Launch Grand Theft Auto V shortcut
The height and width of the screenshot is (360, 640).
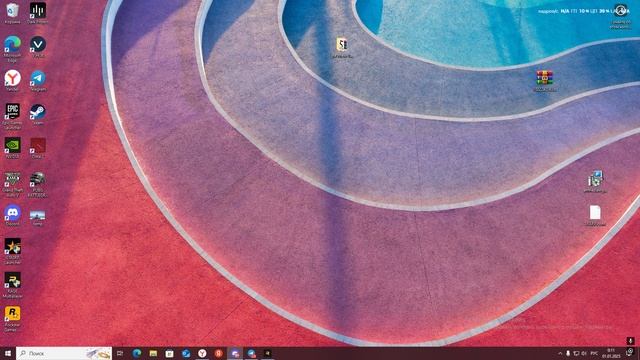(12, 184)
